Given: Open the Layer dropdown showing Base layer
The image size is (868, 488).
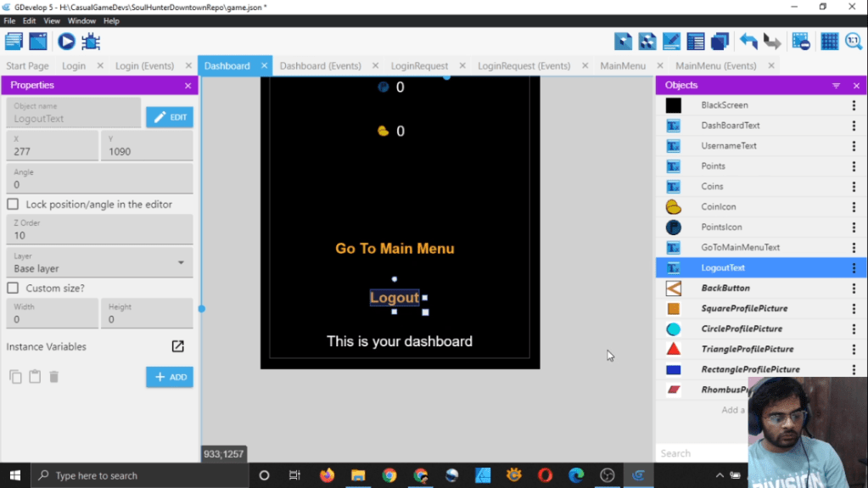Looking at the screenshot, I should (x=99, y=263).
